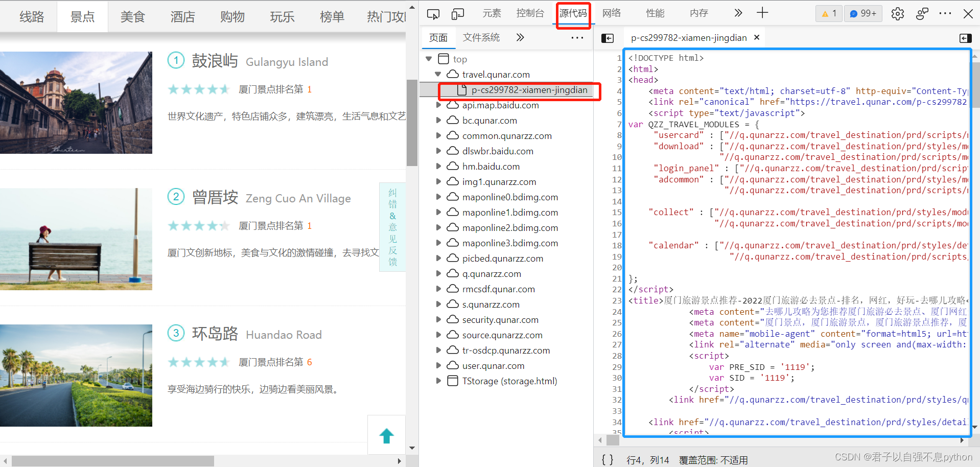Expand the hm.baidu.com node

click(438, 166)
